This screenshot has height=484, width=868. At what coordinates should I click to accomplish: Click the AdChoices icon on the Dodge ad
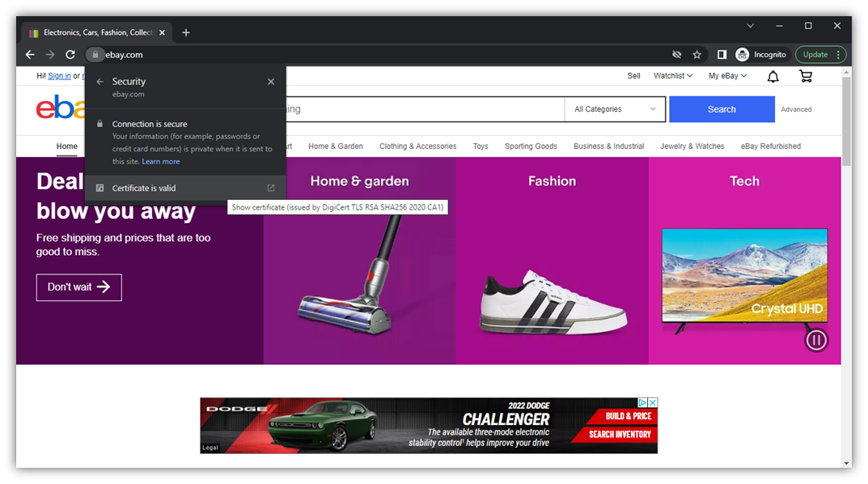pos(642,402)
